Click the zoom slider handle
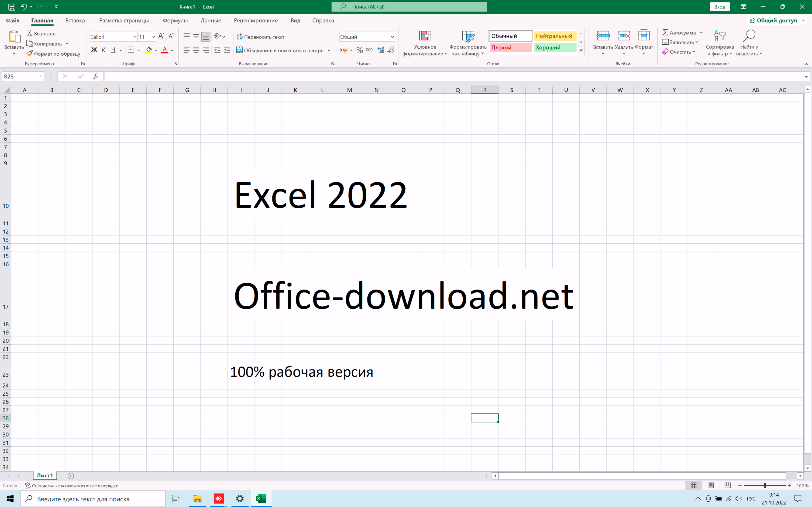812x507 pixels. 765,486
